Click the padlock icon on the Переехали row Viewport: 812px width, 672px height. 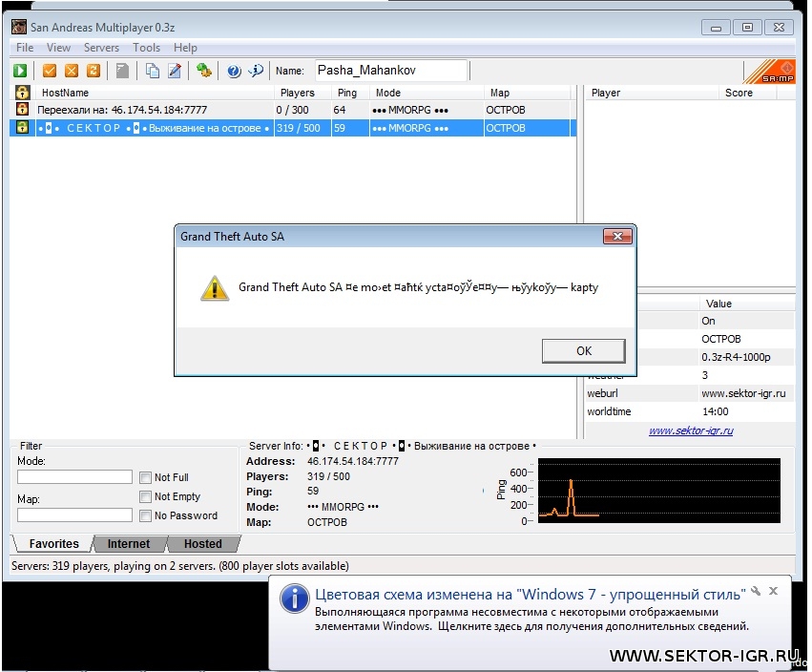pos(22,110)
